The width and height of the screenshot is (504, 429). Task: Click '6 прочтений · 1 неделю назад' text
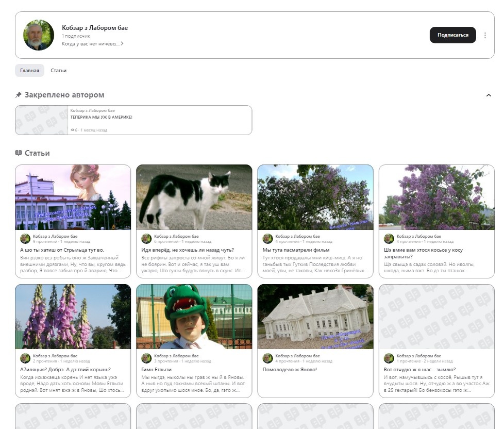point(182,241)
